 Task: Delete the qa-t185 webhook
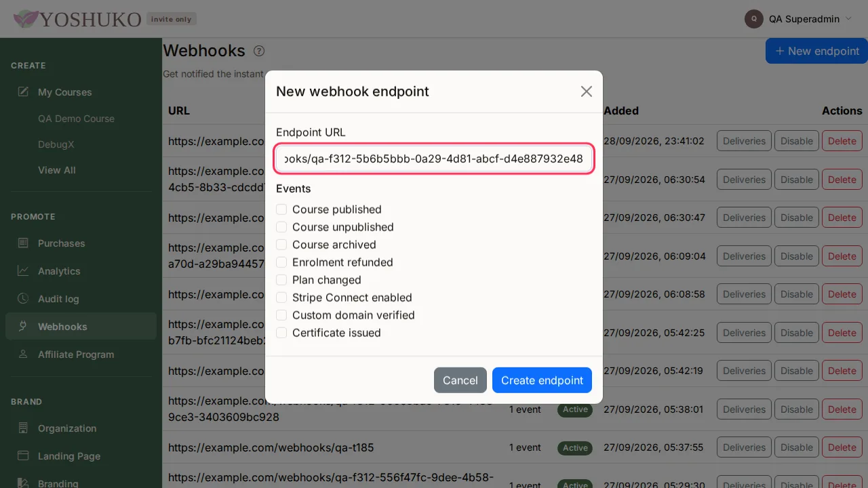click(x=842, y=447)
